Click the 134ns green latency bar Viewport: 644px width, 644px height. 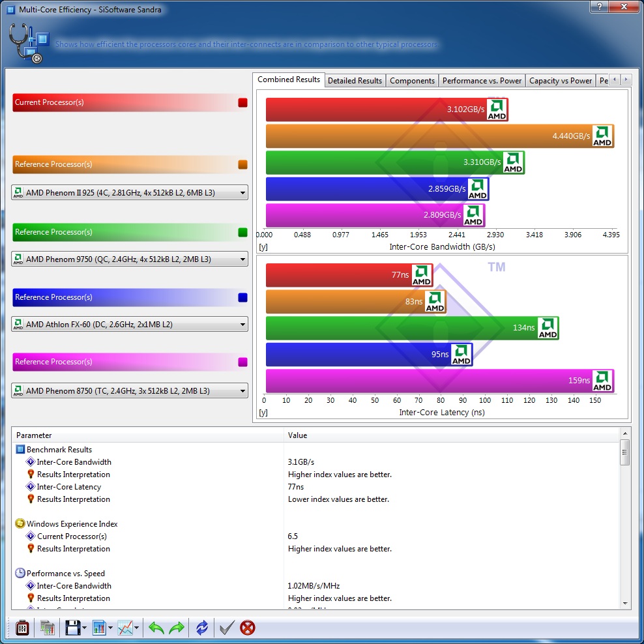click(413, 328)
